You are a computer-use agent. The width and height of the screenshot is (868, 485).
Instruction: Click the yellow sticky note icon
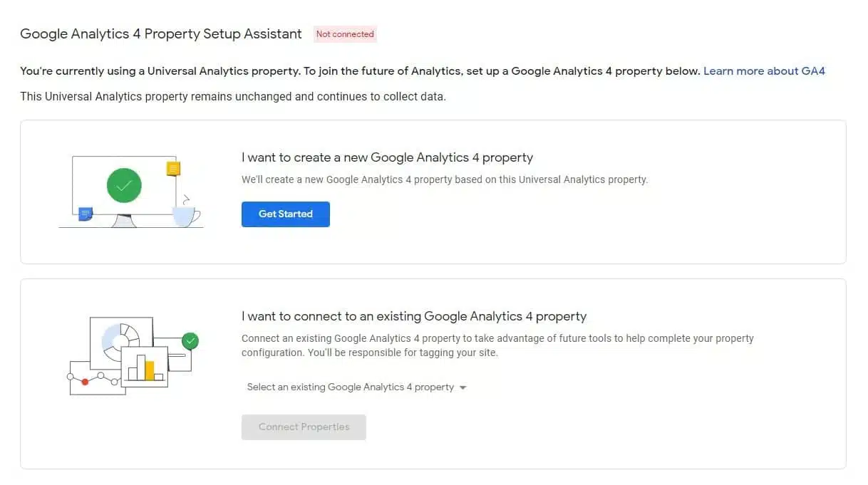pyautogui.click(x=173, y=169)
